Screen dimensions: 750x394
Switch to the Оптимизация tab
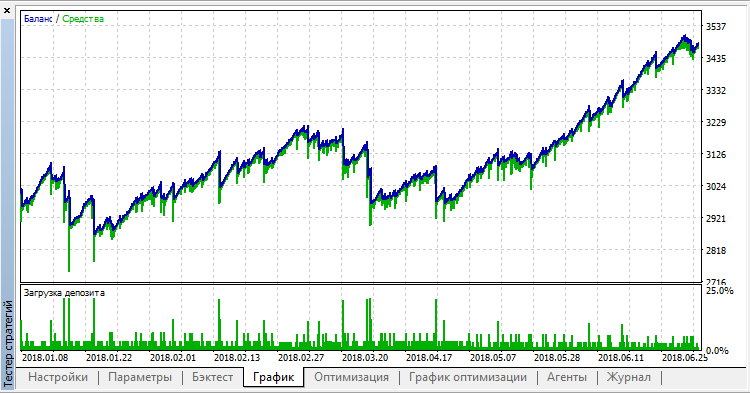coord(351,377)
